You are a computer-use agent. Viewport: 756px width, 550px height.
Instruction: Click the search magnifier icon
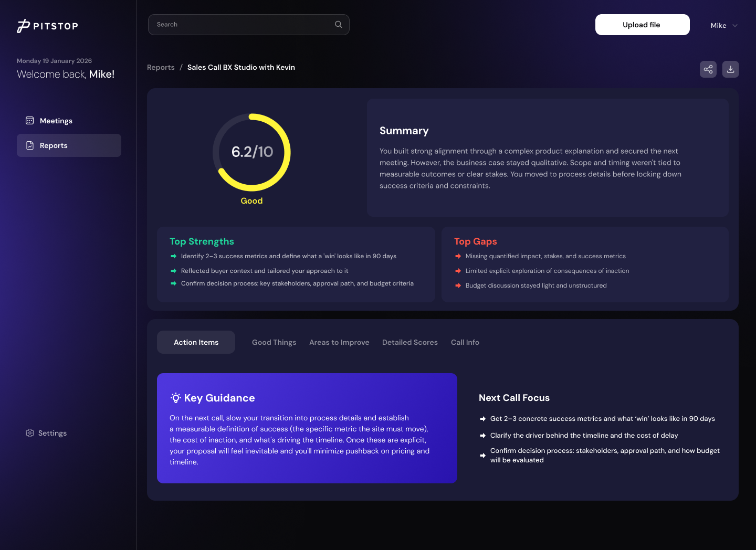point(339,25)
